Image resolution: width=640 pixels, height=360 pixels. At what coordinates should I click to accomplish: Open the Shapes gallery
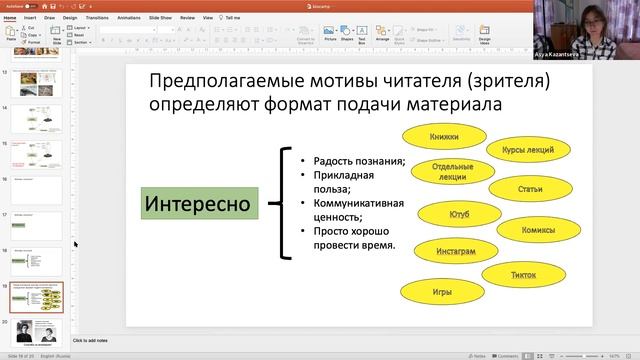[347, 33]
